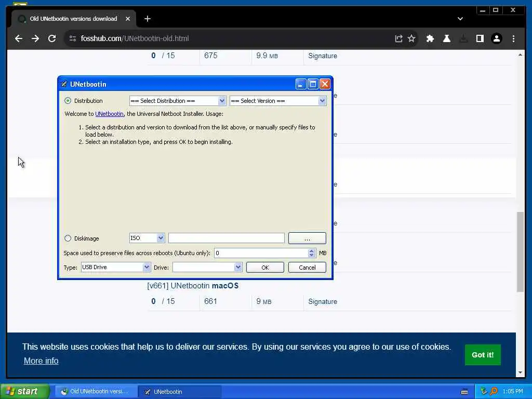Click UNetbootin title bar icon
The width and height of the screenshot is (532, 399).
(64, 84)
